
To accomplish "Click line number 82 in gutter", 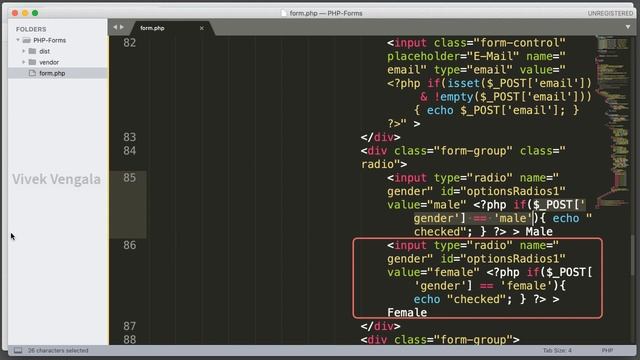I will [x=129, y=42].
